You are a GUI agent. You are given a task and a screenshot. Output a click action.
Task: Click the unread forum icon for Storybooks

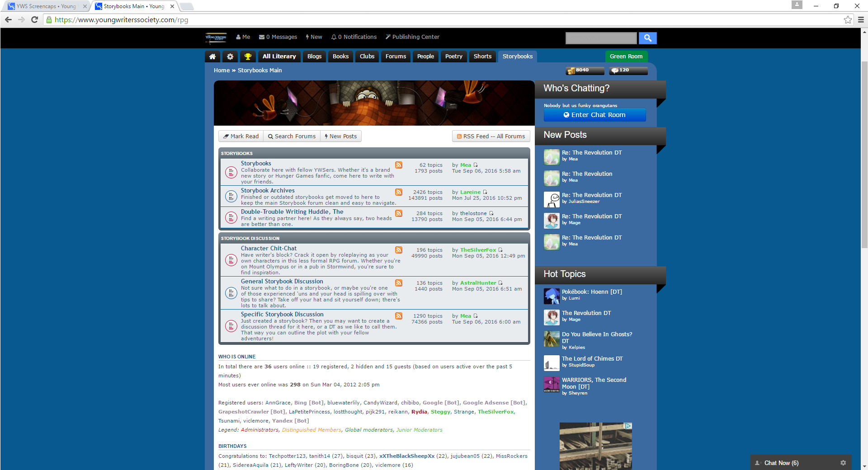(231, 172)
